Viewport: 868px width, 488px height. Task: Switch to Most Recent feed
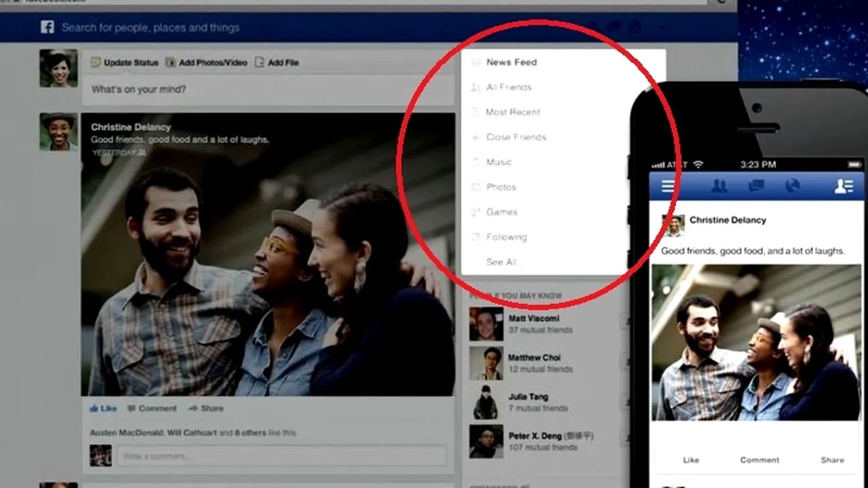pyautogui.click(x=513, y=112)
